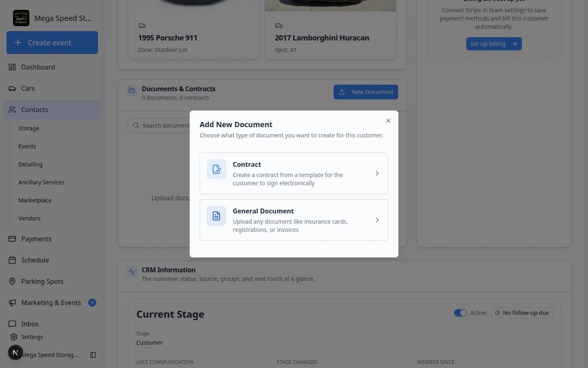Click the Zone: Outdoor Lot text
Image resolution: width=588 pixels, height=368 pixels.
[x=163, y=50]
